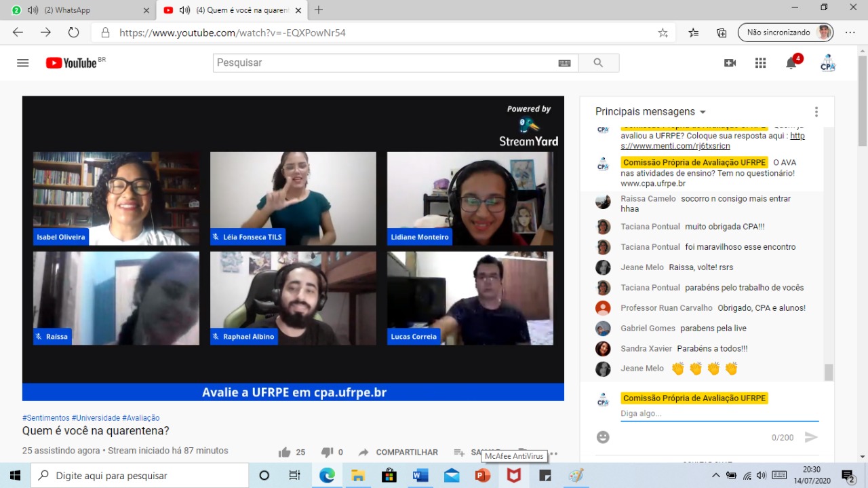
Task: Click the video title Quem é você na quarentena?
Action: coord(96,431)
